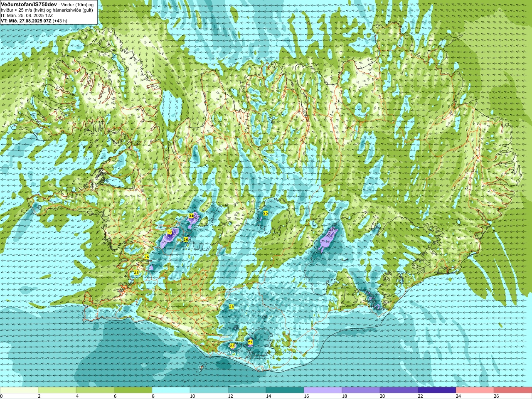Click the legend swatch for 20–22 m/s
The height and width of the screenshot is (399, 532).
click(399, 390)
